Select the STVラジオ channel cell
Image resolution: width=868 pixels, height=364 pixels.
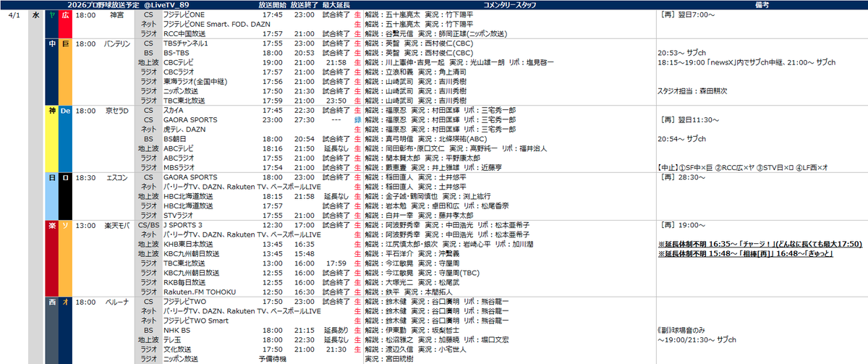(179, 215)
